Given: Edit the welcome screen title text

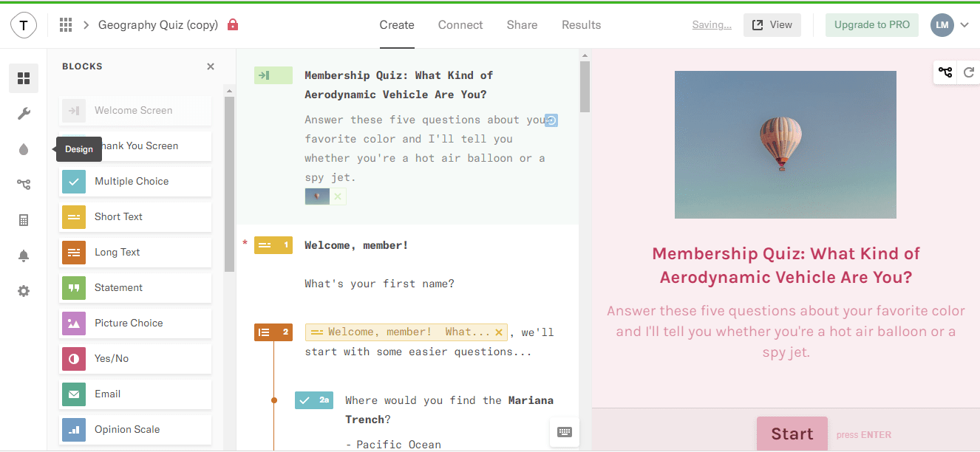Looking at the screenshot, I should 399,85.
